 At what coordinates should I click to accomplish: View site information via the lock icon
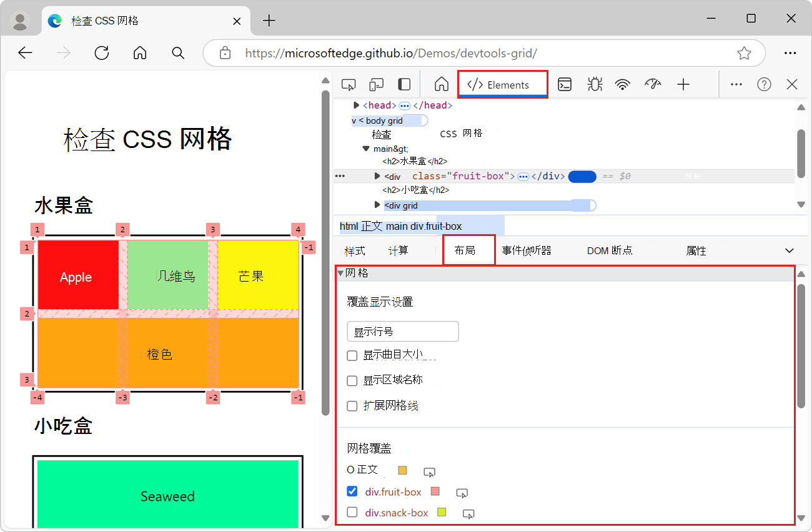pyautogui.click(x=225, y=53)
